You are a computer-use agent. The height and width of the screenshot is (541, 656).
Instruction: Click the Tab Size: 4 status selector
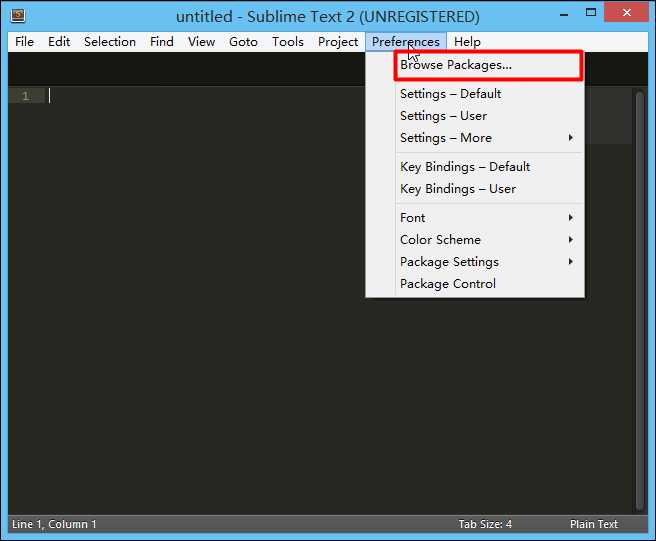pyautogui.click(x=485, y=524)
